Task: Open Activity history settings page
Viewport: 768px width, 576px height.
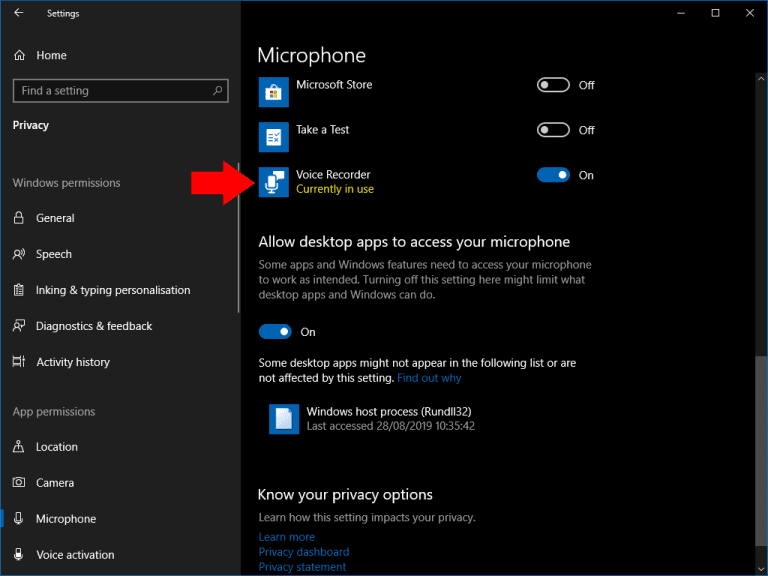Action: (x=73, y=362)
